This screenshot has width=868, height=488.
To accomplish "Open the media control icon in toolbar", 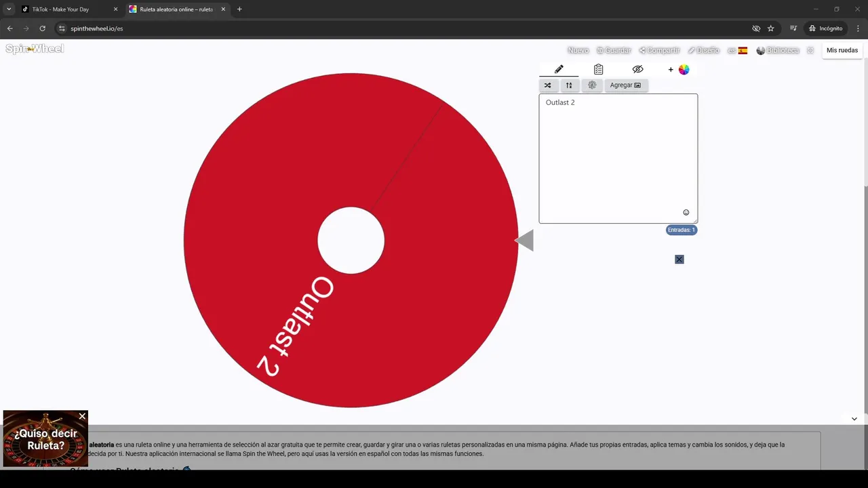I will click(x=793, y=28).
